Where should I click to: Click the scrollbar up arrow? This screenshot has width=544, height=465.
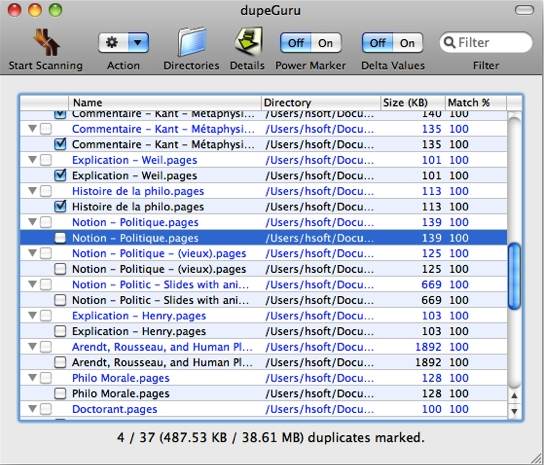514,396
